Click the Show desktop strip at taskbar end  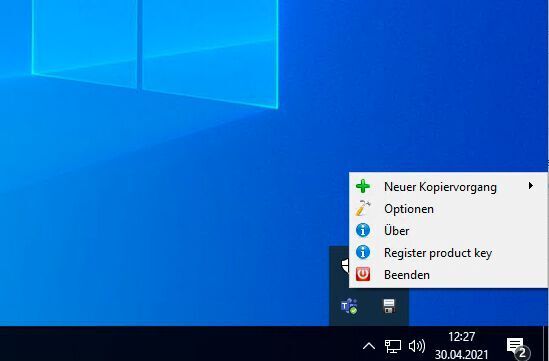pos(545,343)
